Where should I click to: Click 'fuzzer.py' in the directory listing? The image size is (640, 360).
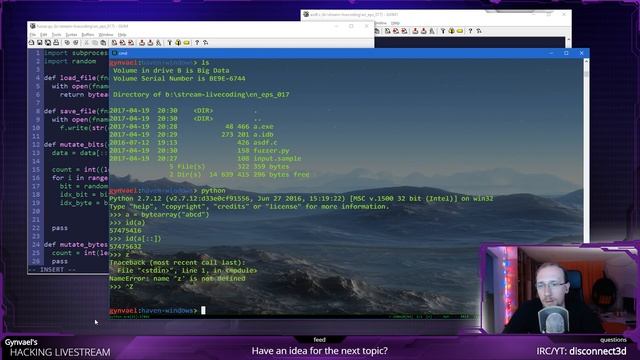271,151
